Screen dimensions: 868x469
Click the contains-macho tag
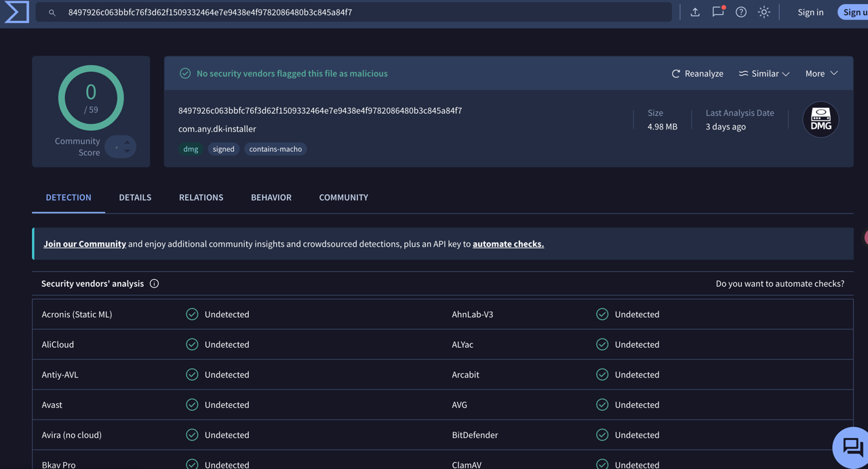pos(275,149)
